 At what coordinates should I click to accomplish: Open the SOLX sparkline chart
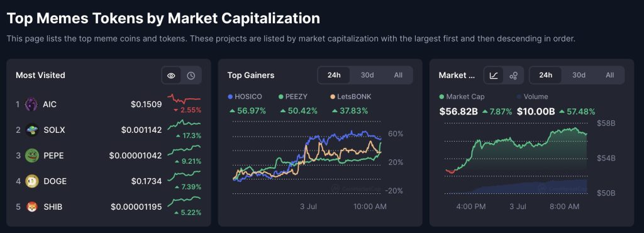point(184,123)
